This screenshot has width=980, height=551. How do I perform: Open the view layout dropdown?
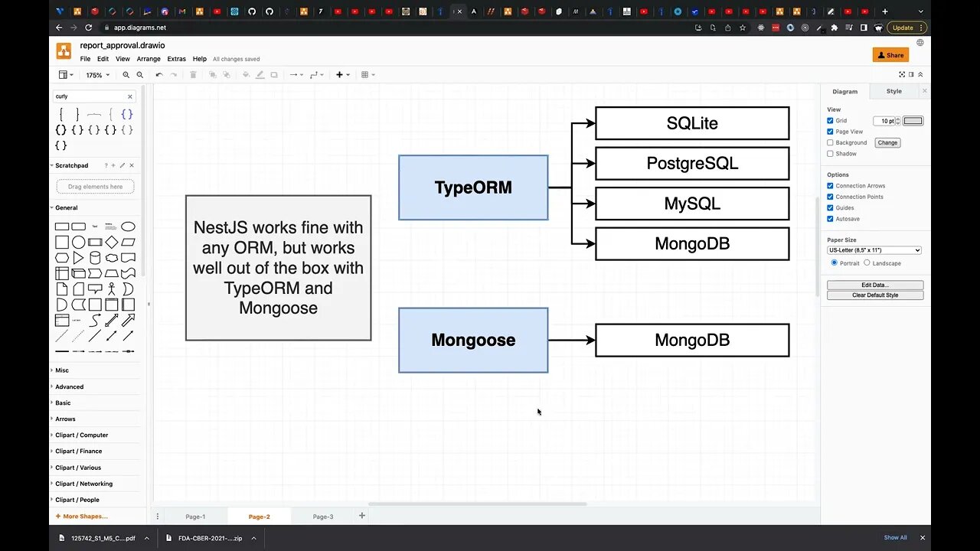pyautogui.click(x=66, y=75)
